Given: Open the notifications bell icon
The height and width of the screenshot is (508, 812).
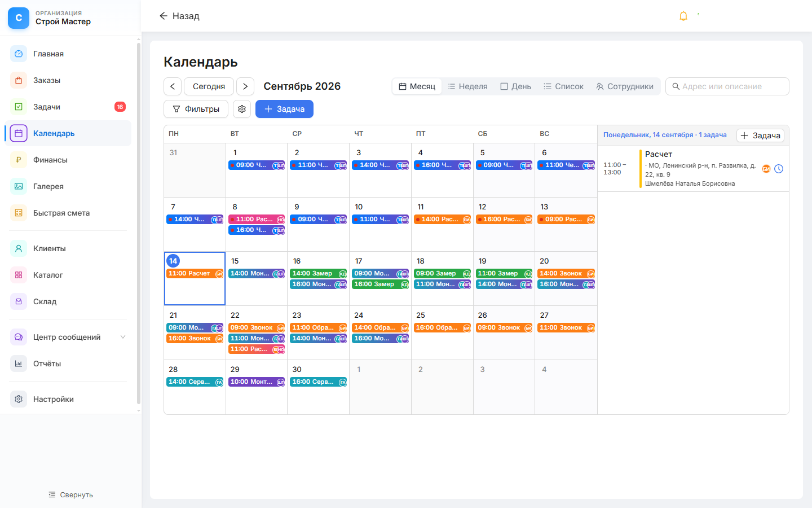Looking at the screenshot, I should tap(683, 16).
